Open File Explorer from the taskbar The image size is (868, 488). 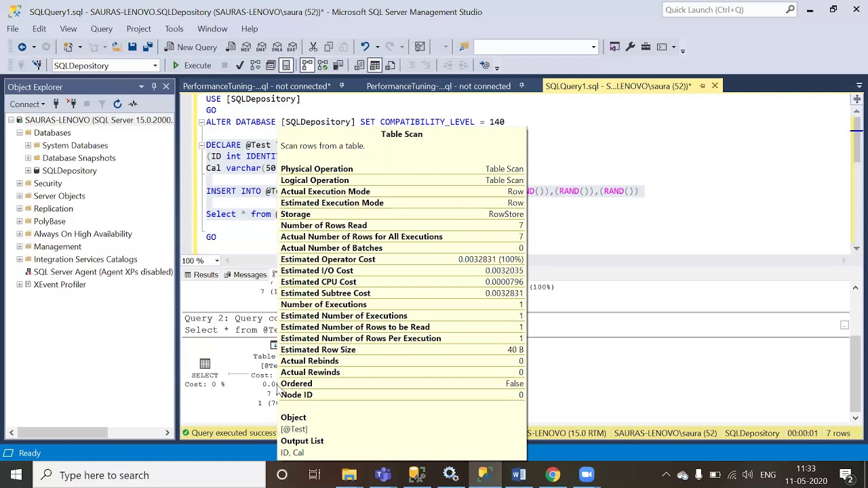(349, 474)
